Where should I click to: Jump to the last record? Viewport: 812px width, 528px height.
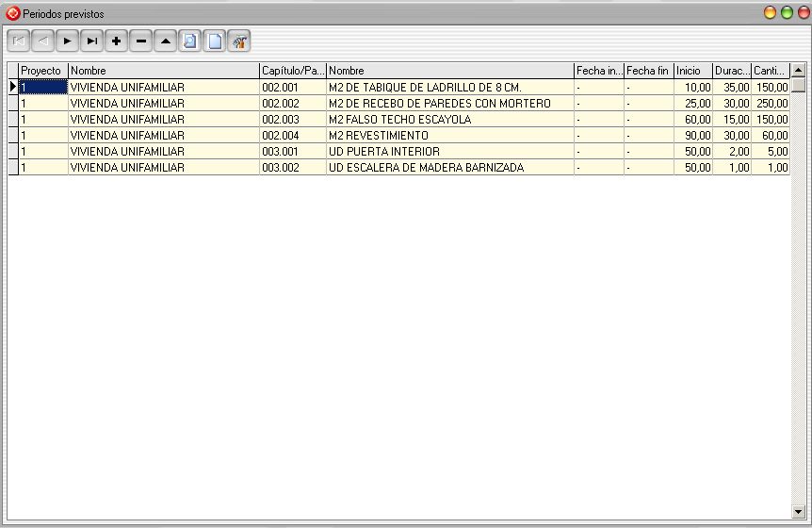[91, 41]
